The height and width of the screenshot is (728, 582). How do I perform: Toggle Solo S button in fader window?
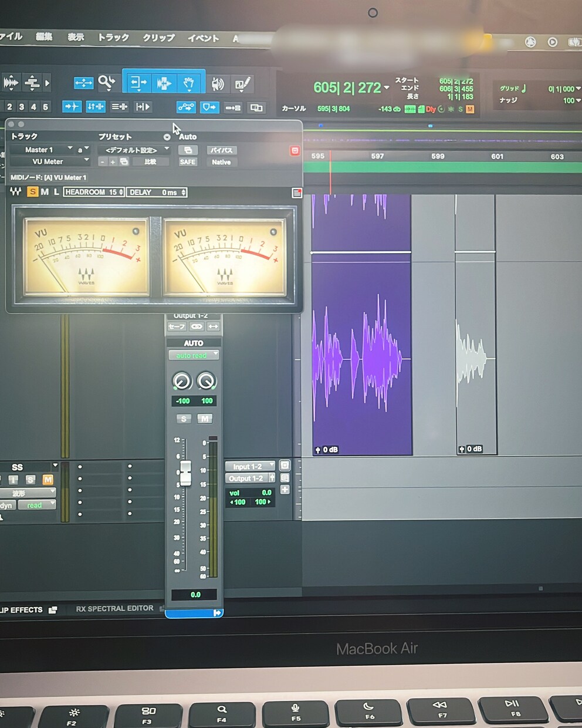coord(184,419)
